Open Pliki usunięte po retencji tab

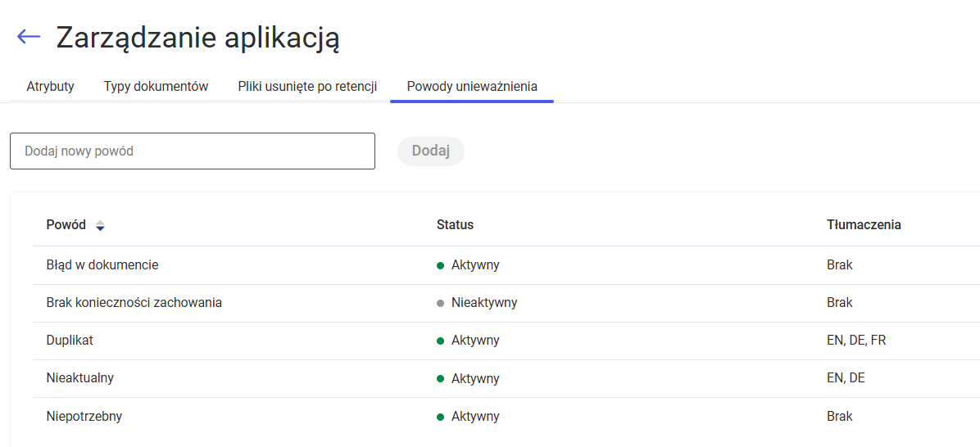pyautogui.click(x=307, y=86)
